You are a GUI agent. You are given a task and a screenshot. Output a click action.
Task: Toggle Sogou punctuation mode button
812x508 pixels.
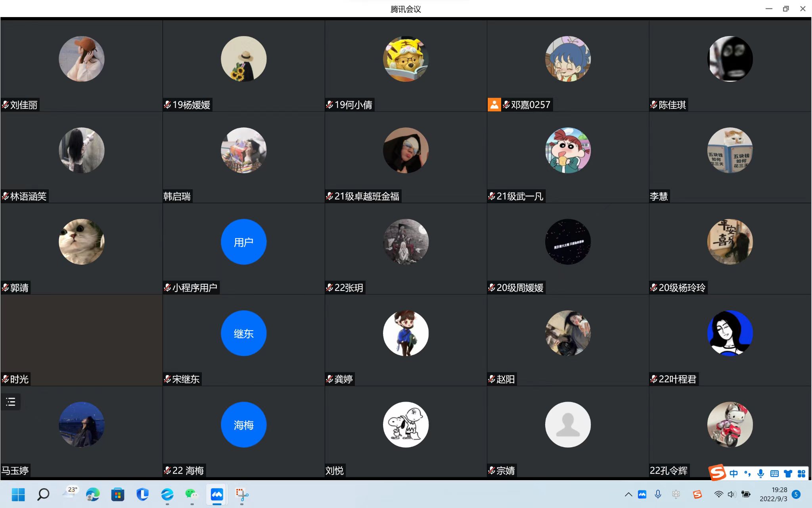click(x=747, y=473)
